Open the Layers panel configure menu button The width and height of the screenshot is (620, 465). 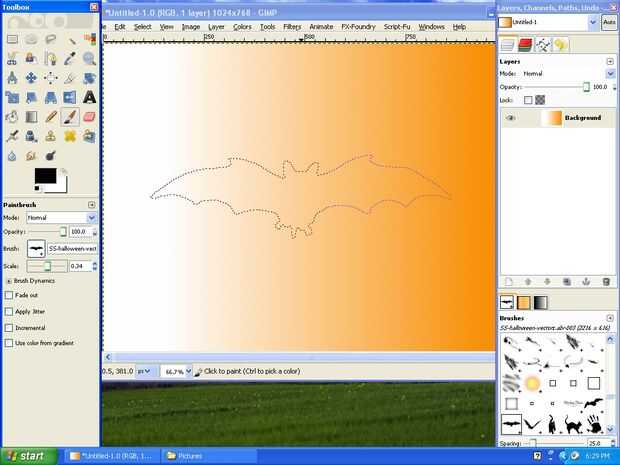610,61
